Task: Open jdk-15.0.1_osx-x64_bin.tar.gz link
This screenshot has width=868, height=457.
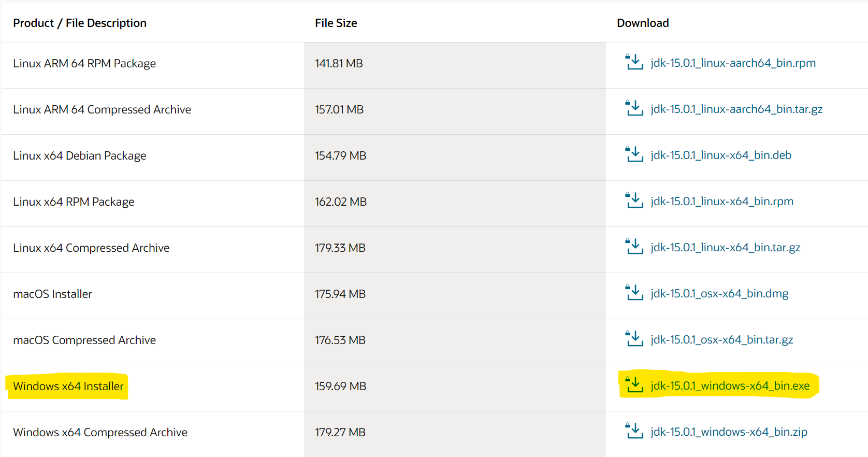Action: click(722, 340)
